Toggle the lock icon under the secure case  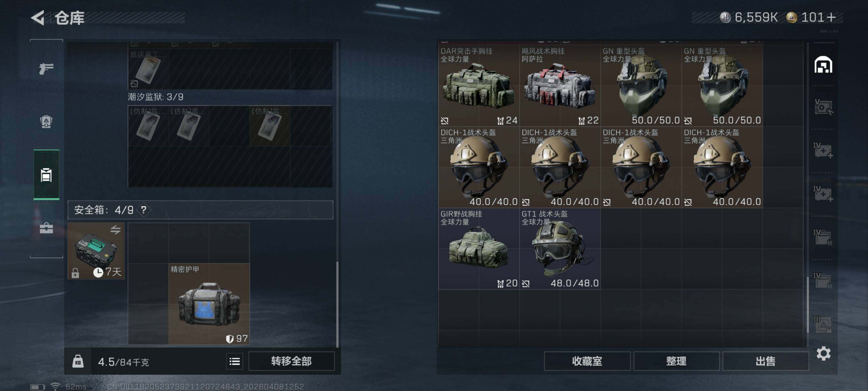(75, 273)
